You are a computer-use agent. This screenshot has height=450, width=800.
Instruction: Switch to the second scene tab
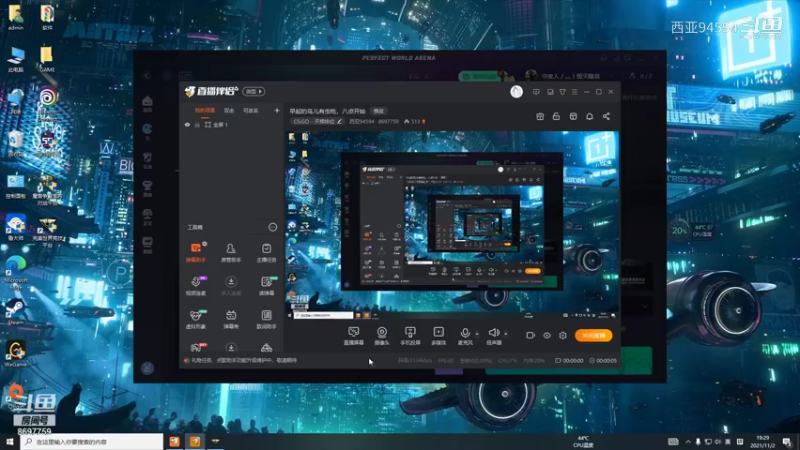pyautogui.click(x=229, y=110)
